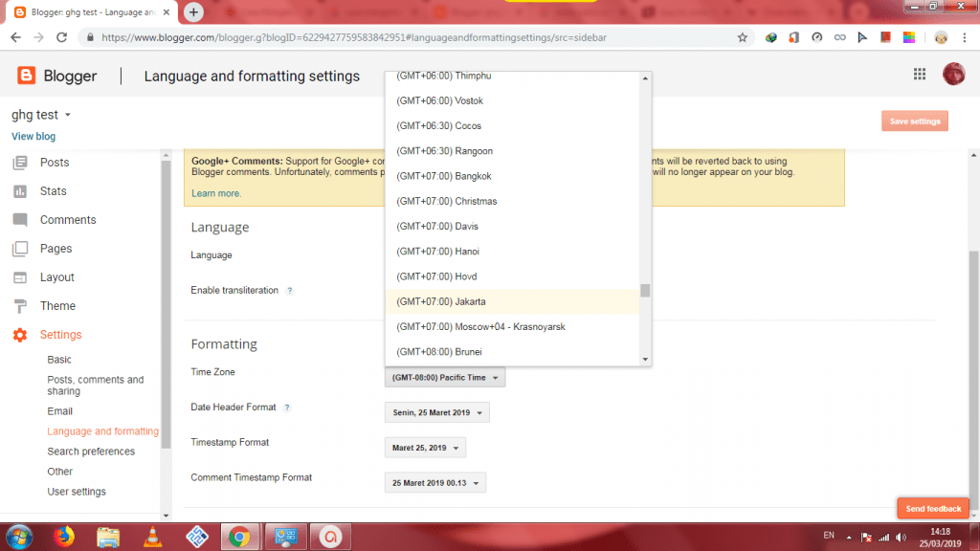Viewport: 980px width, 551px height.
Task: Open the Comment Timestamp Format dropdown
Action: 435,482
